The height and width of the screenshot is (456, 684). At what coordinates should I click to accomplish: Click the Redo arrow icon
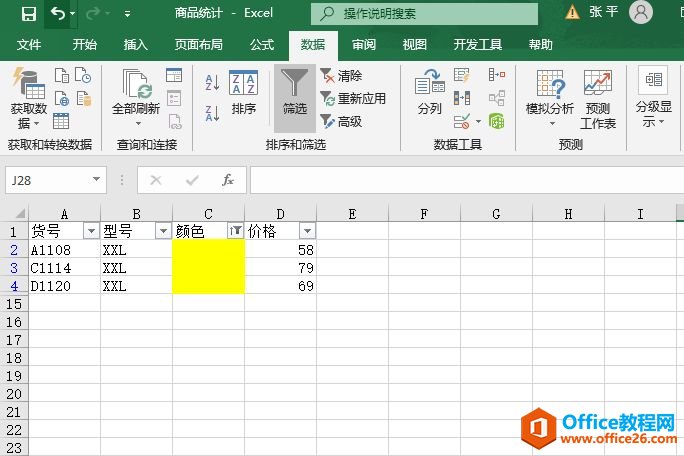pos(92,14)
